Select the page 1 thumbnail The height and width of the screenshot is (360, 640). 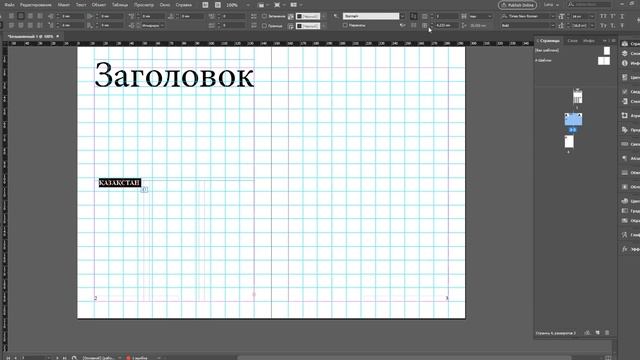pos(577,96)
